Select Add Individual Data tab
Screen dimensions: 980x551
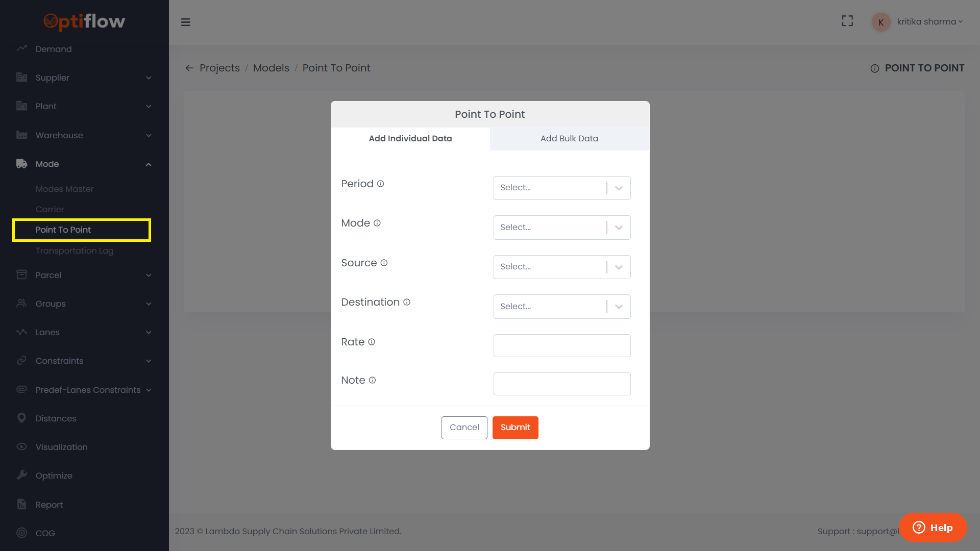tap(410, 138)
